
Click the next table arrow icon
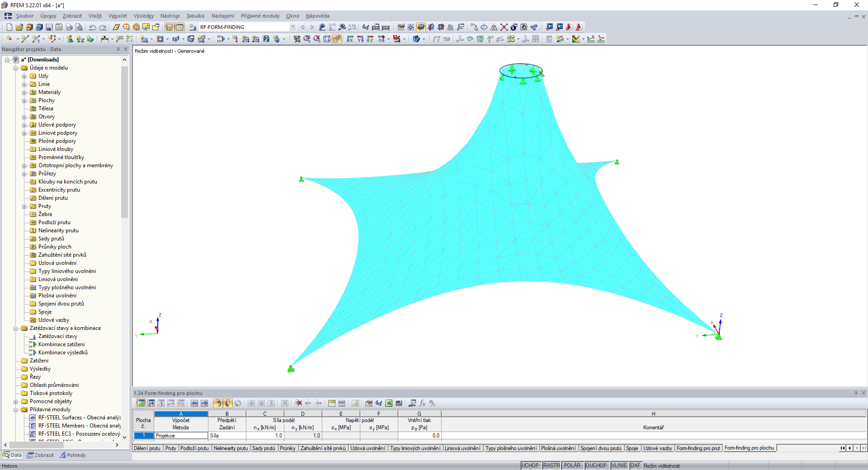point(204,403)
